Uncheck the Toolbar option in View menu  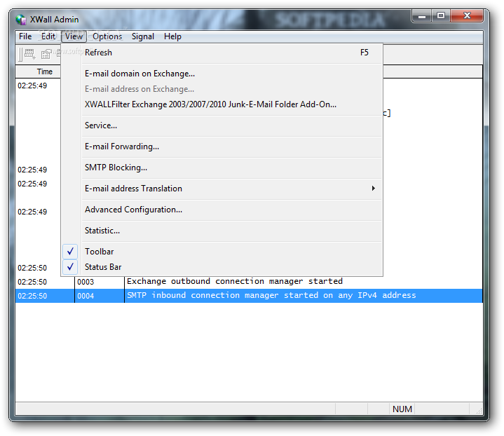click(222, 252)
